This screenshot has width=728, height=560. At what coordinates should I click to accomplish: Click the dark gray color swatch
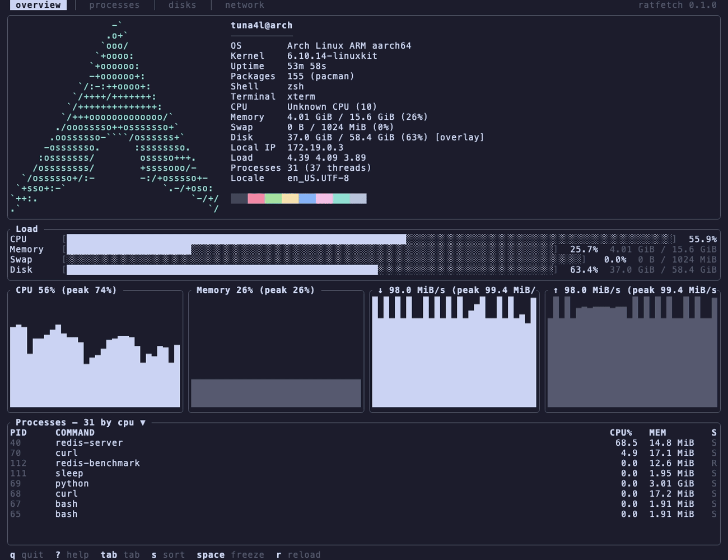[x=239, y=199]
